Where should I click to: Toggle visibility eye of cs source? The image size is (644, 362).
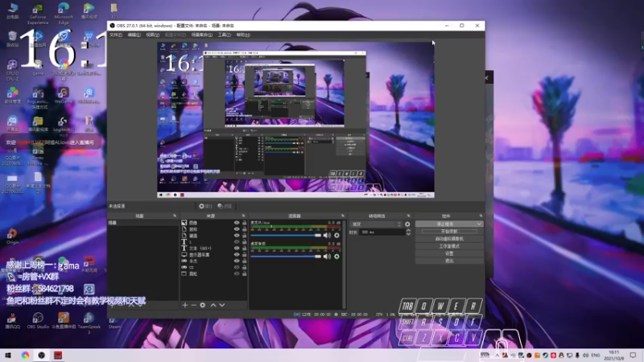pos(237,267)
